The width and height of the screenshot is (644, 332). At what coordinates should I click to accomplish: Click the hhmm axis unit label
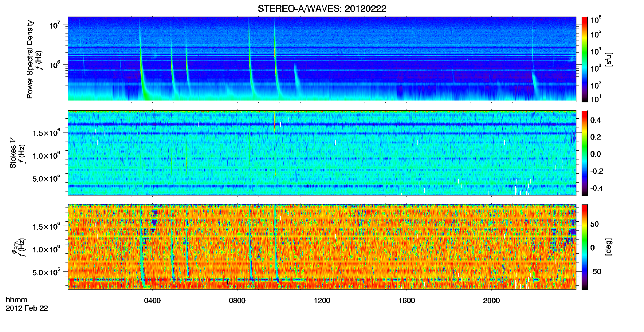coord(17,300)
